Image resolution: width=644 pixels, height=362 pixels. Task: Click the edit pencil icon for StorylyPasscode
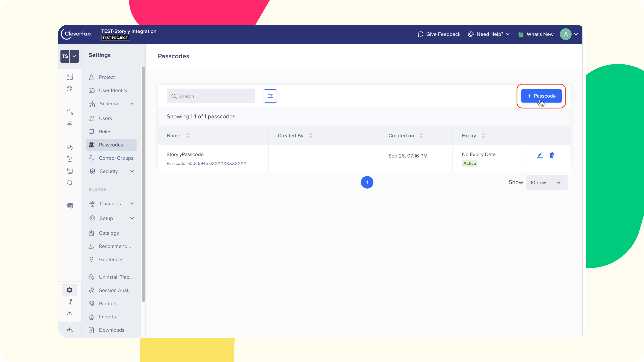pyautogui.click(x=540, y=155)
